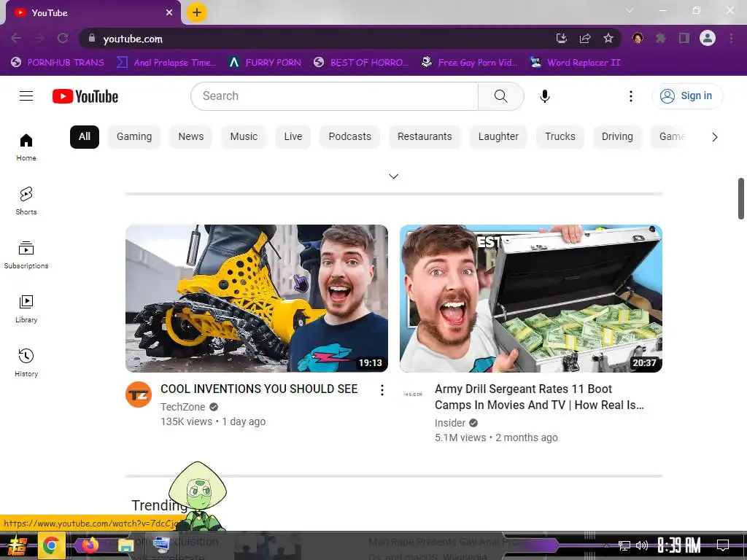The image size is (747, 560).
Task: Open Library in the sidebar
Action: point(26,309)
